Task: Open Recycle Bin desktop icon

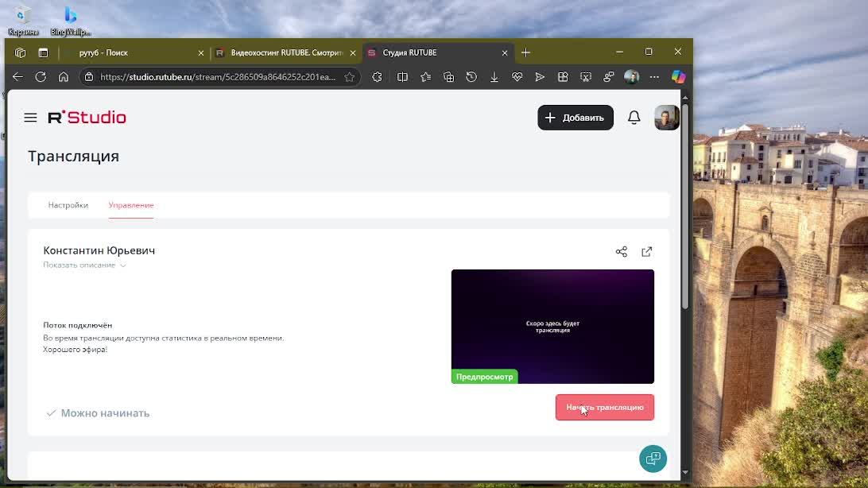Action: click(23, 20)
